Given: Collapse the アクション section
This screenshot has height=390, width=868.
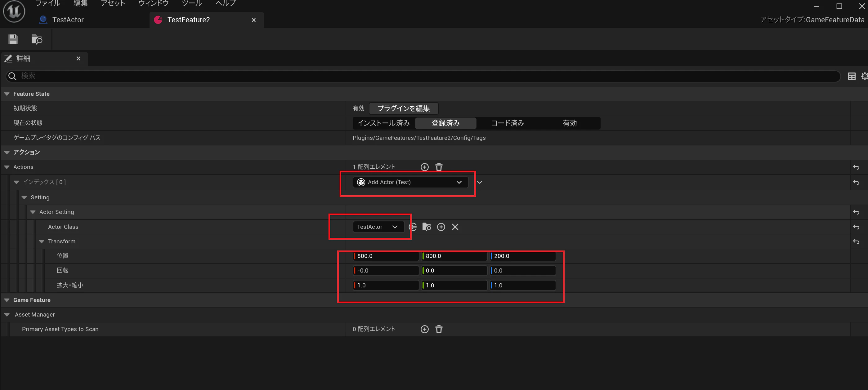Looking at the screenshot, I should [7, 152].
